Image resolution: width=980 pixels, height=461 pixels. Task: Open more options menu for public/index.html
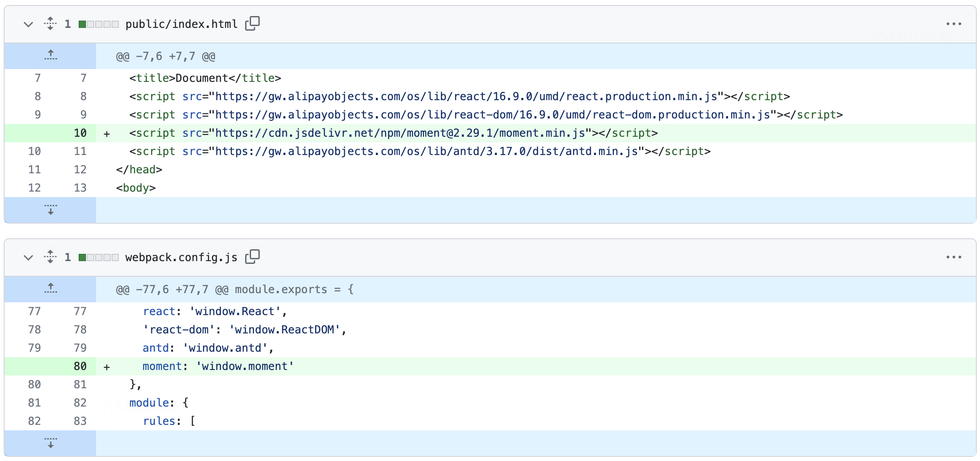point(953,24)
